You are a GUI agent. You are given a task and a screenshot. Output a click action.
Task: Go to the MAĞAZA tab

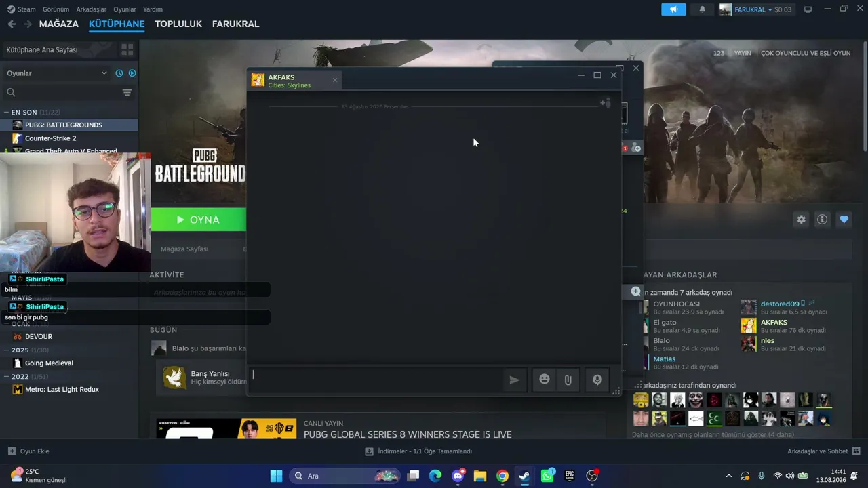point(59,24)
